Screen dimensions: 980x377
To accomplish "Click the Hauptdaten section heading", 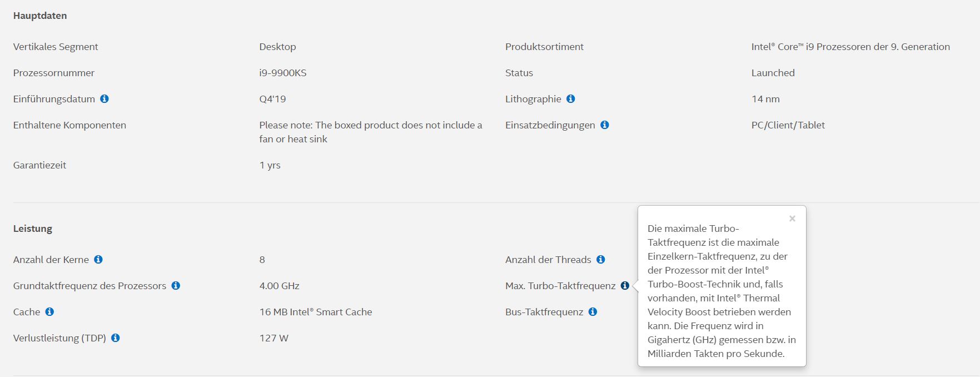I will pyautogui.click(x=40, y=16).
